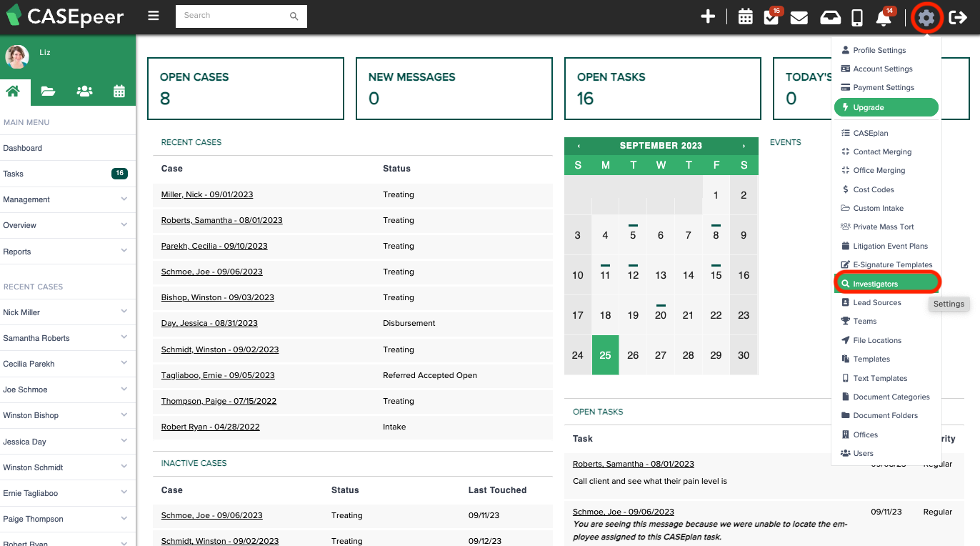Open Document Folders settings
This screenshot has height=546, width=980.
(x=886, y=415)
